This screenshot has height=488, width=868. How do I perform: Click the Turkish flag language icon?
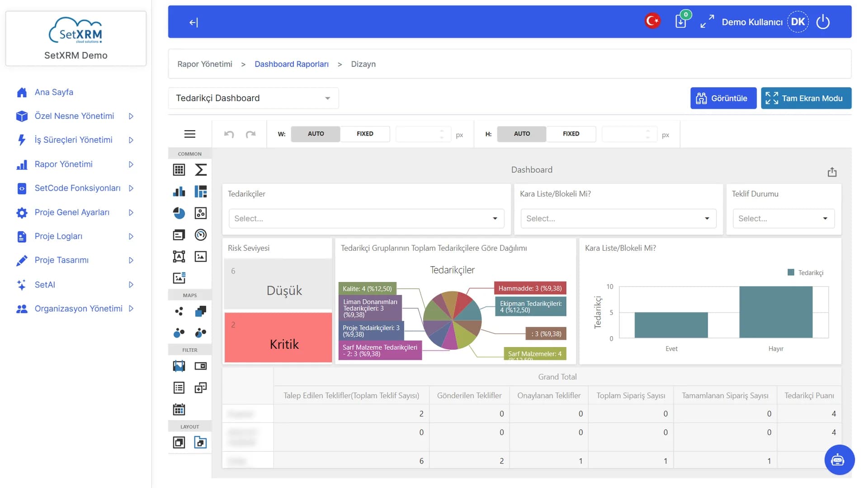(x=652, y=21)
